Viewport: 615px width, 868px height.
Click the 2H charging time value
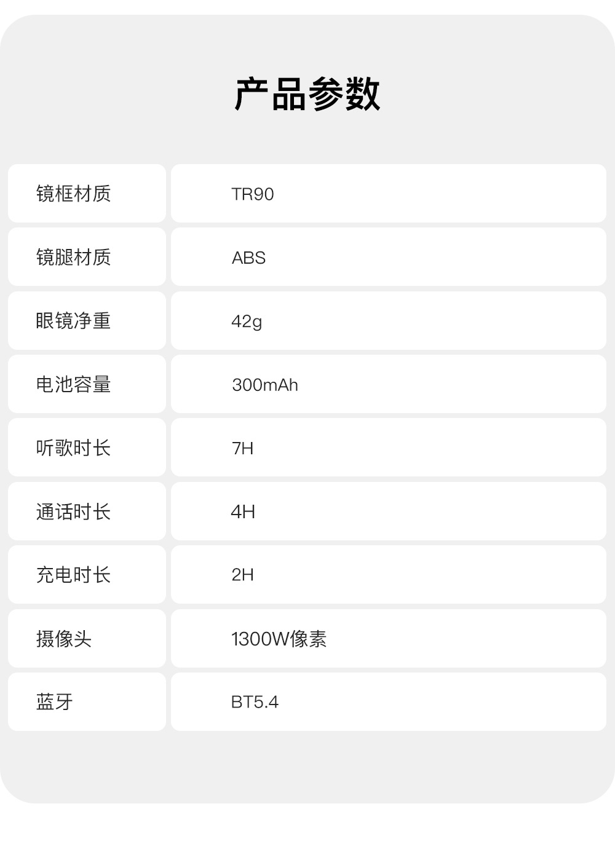point(242,575)
